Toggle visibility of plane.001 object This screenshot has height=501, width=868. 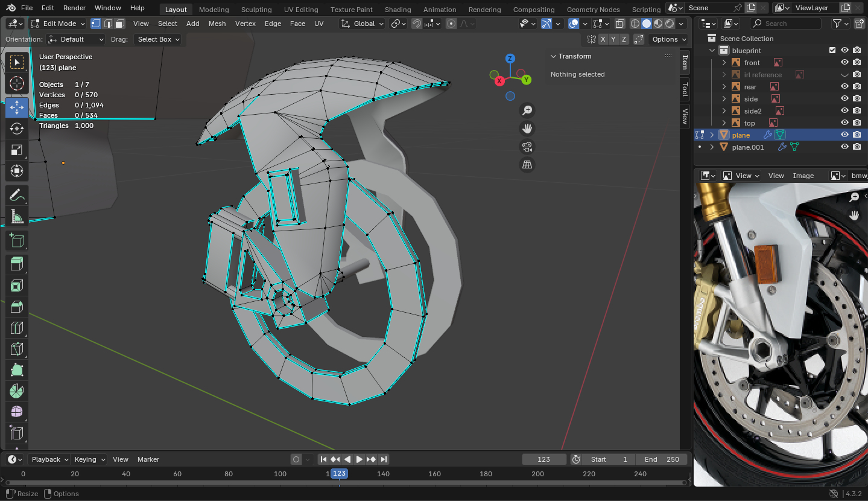pyautogui.click(x=844, y=147)
